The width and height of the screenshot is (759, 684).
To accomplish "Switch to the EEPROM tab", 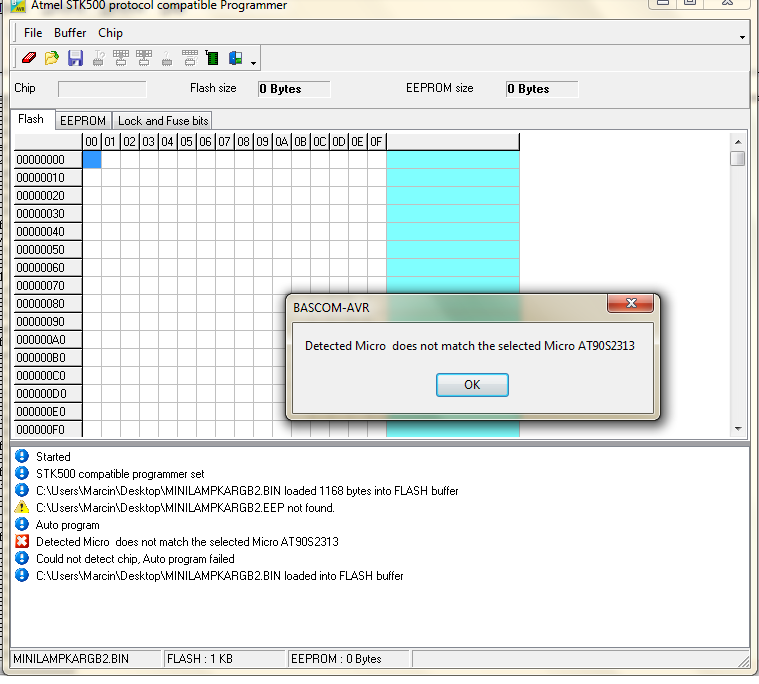I will pyautogui.click(x=83, y=121).
